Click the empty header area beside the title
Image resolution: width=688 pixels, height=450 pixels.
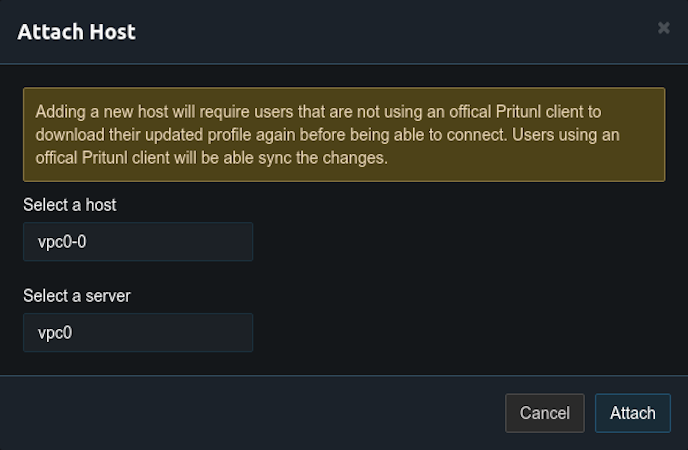400,32
